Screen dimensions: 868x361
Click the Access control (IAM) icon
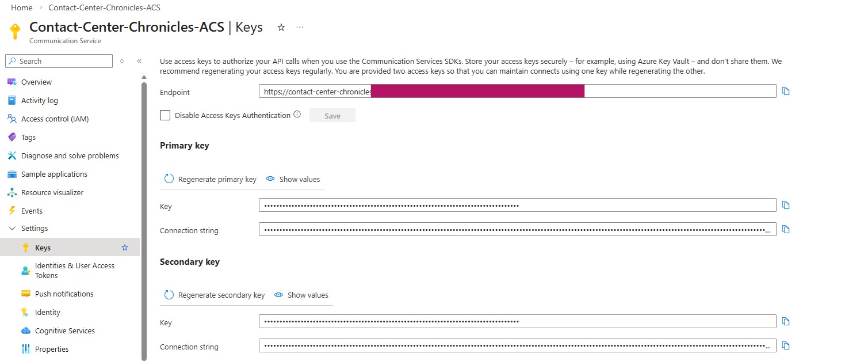click(x=12, y=119)
